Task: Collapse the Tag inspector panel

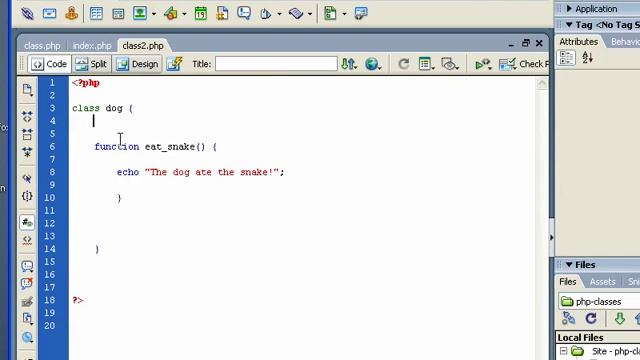Action: [x=569, y=25]
